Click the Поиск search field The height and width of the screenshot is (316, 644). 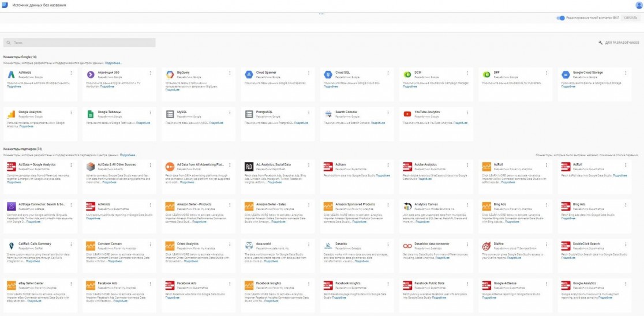pos(79,43)
